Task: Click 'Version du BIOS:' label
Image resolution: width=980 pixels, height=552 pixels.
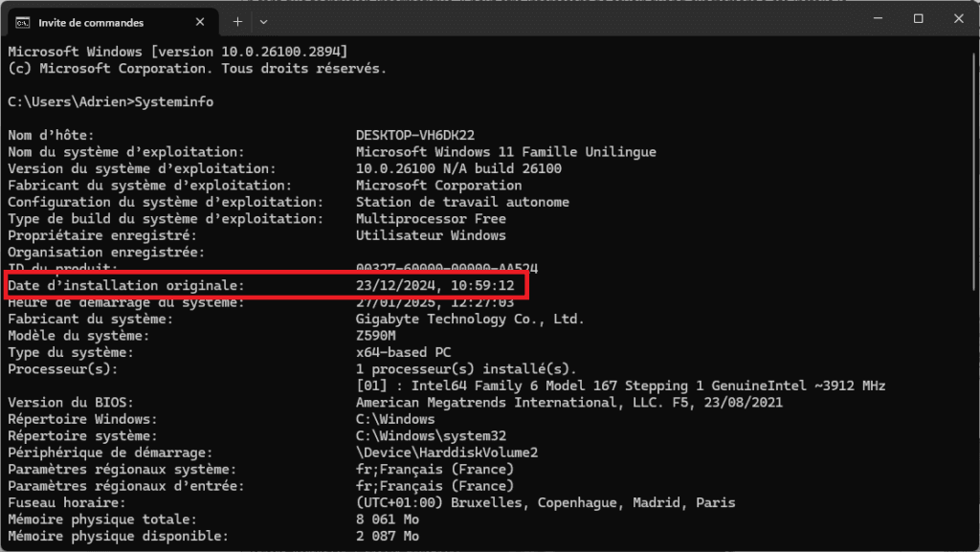Action: (71, 403)
